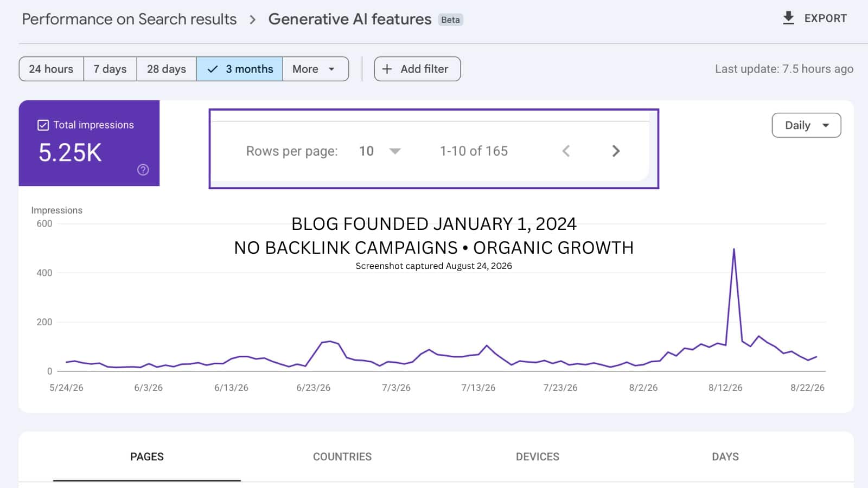Screen dimensions: 868x488
Task: Open the help icon on Total impressions card
Action: (143, 170)
